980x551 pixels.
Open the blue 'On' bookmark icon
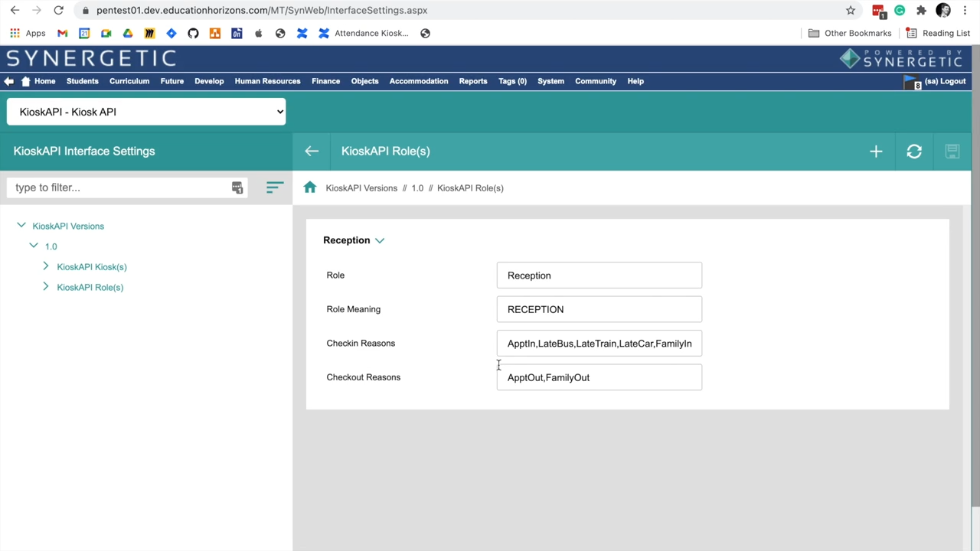click(x=237, y=34)
